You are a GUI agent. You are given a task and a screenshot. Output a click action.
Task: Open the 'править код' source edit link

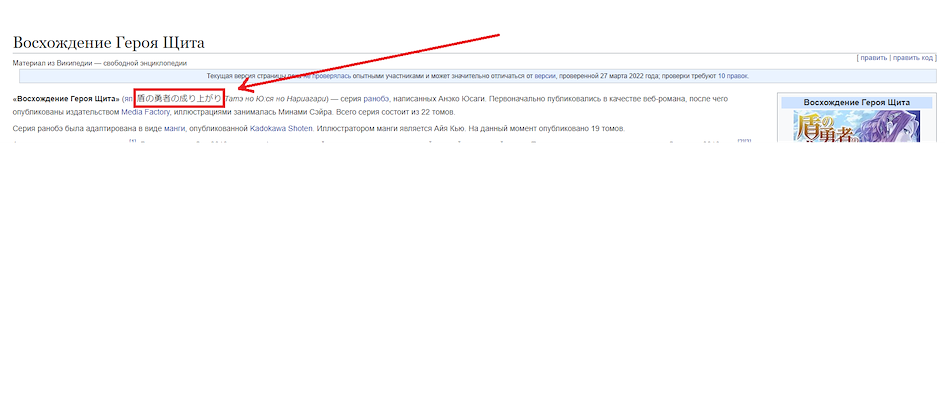[913, 58]
